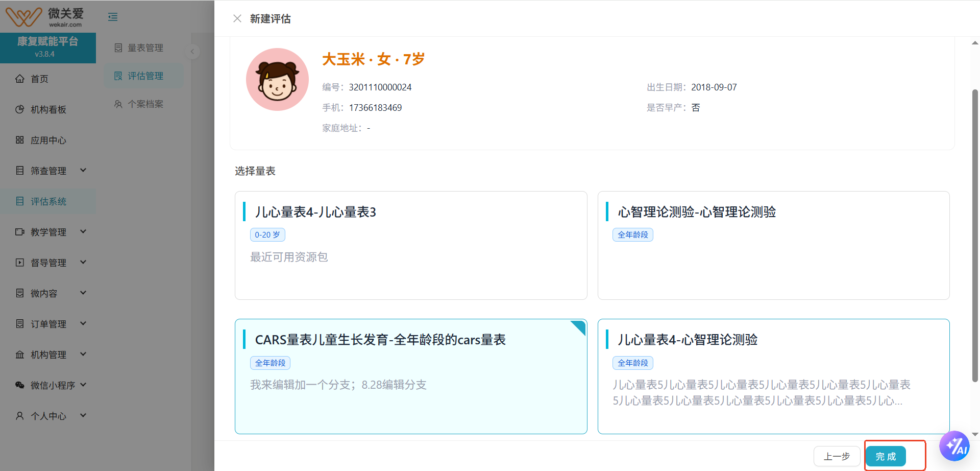
Task: Close the 新建评估 drawer with X icon
Action: (x=237, y=19)
